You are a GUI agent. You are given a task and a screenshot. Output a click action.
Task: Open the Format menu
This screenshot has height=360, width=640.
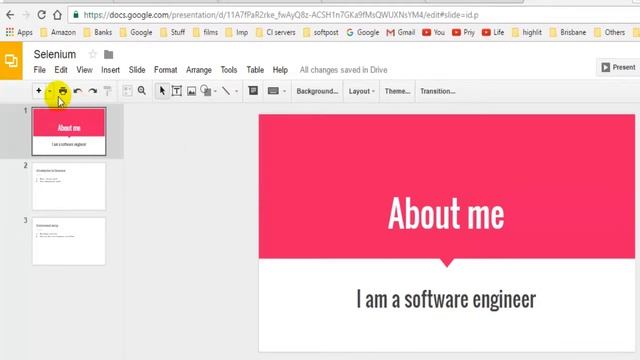(165, 70)
